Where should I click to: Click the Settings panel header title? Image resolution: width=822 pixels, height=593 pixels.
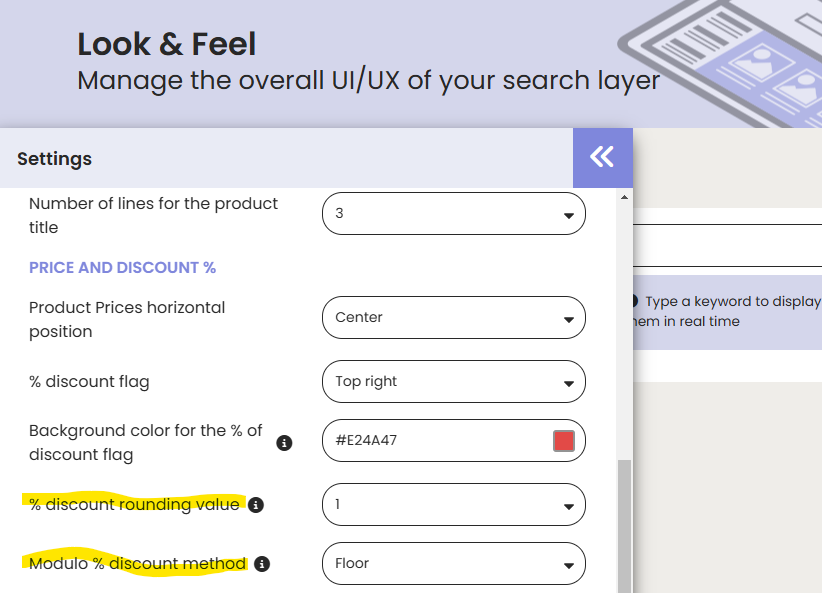55,159
